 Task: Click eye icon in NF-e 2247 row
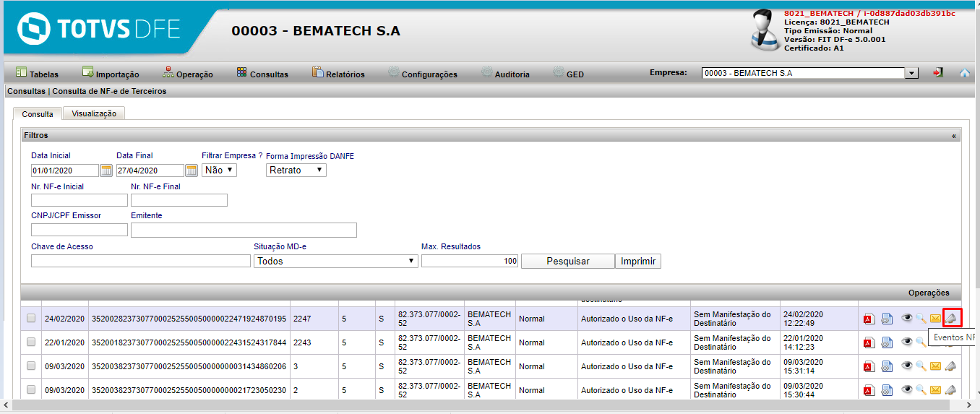pos(907,318)
